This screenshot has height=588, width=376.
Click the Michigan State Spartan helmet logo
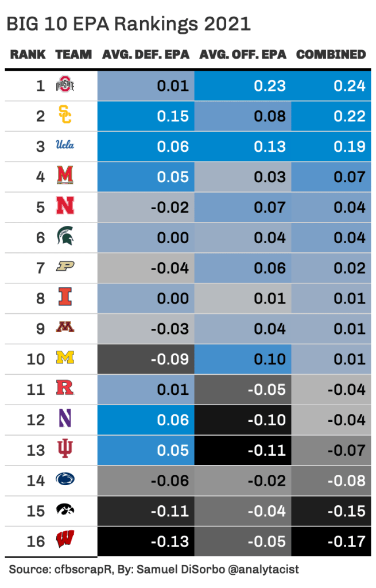pos(65,237)
